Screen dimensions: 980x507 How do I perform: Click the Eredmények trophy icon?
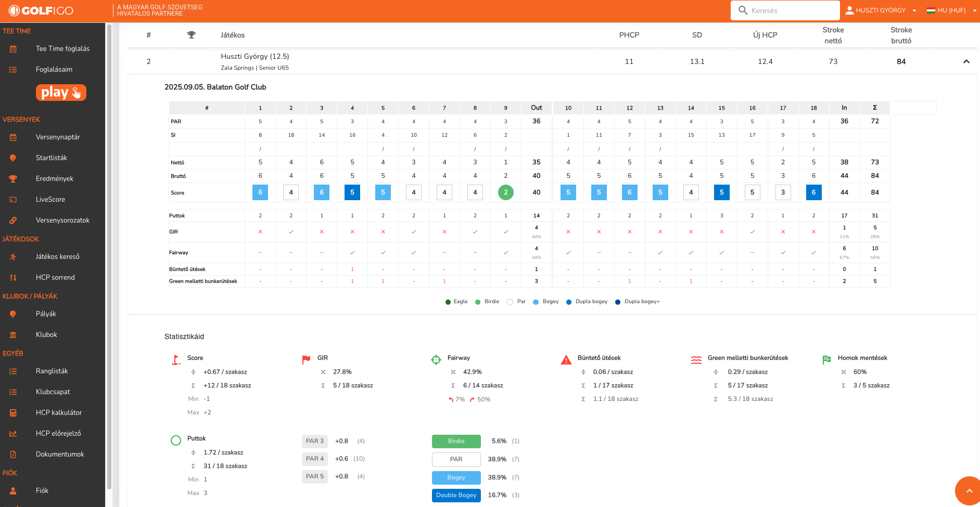(x=13, y=179)
